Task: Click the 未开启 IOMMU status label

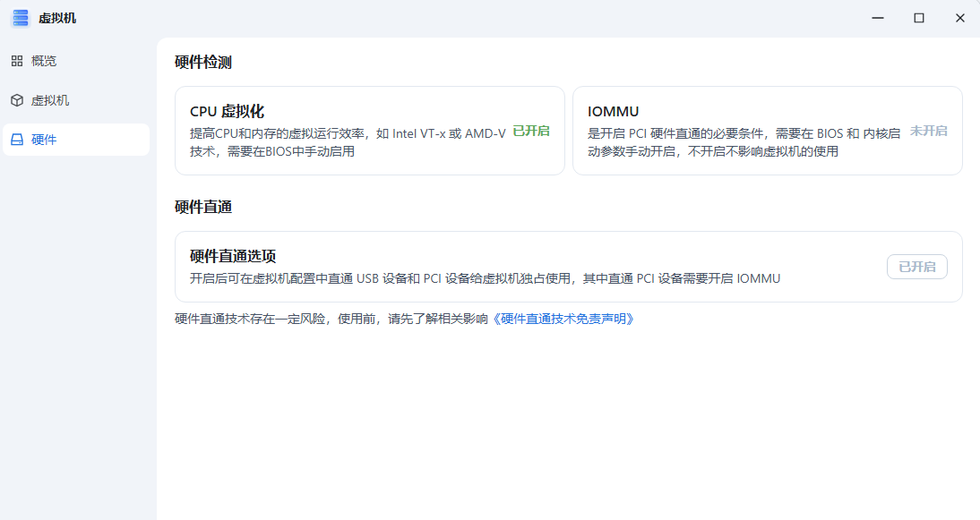Action: coord(929,131)
